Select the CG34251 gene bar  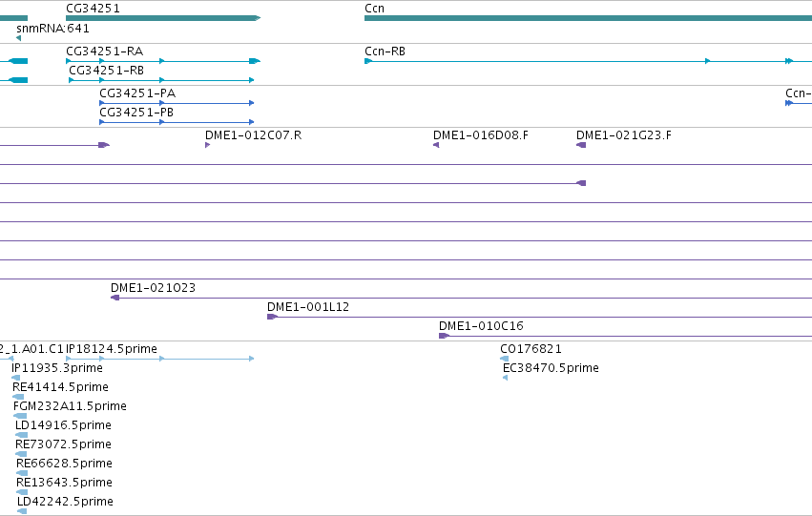(163, 18)
